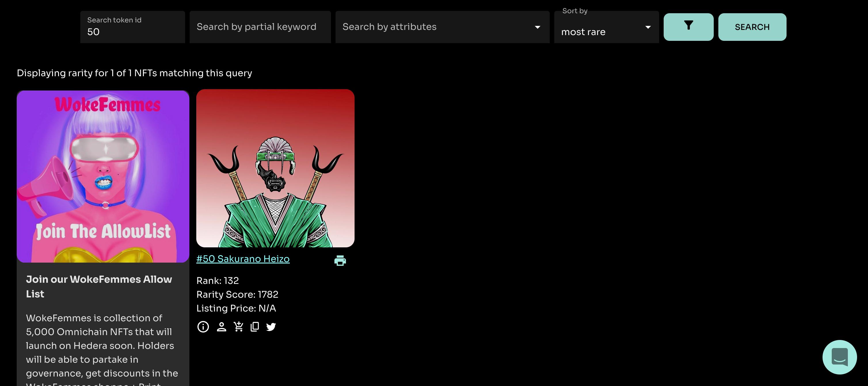Open the chat widget bubble
Image resolution: width=868 pixels, height=386 pixels.
point(839,357)
